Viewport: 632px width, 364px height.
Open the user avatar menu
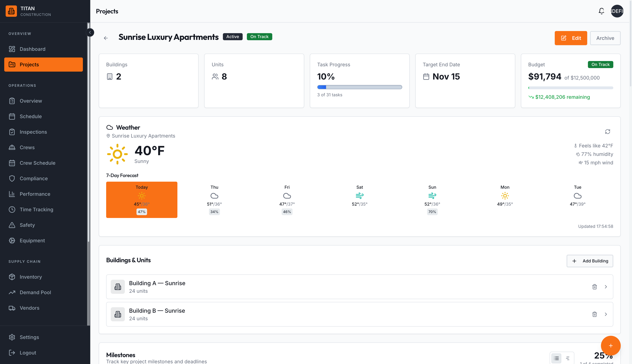pyautogui.click(x=617, y=11)
